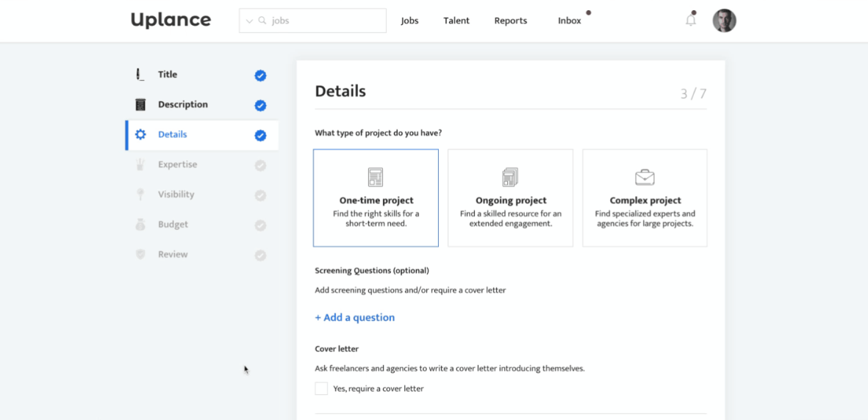
Task: Click the Uplance logo
Action: point(171,20)
